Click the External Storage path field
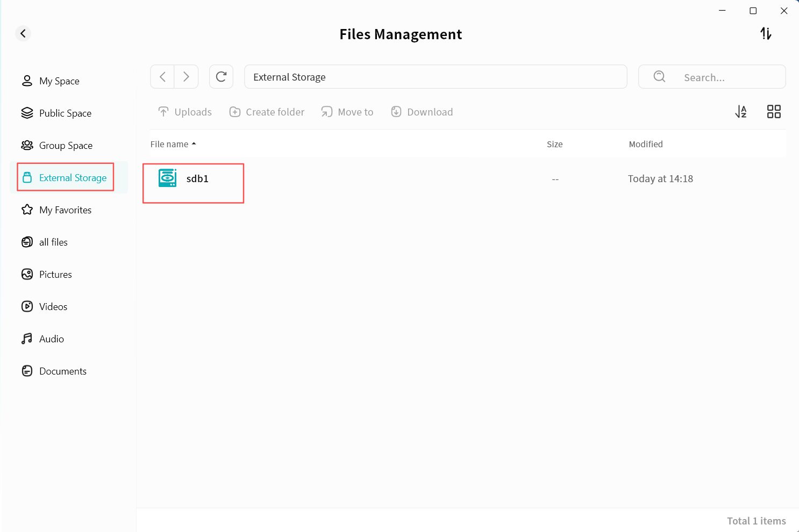Viewport: 799px width, 532px height. [x=436, y=77]
